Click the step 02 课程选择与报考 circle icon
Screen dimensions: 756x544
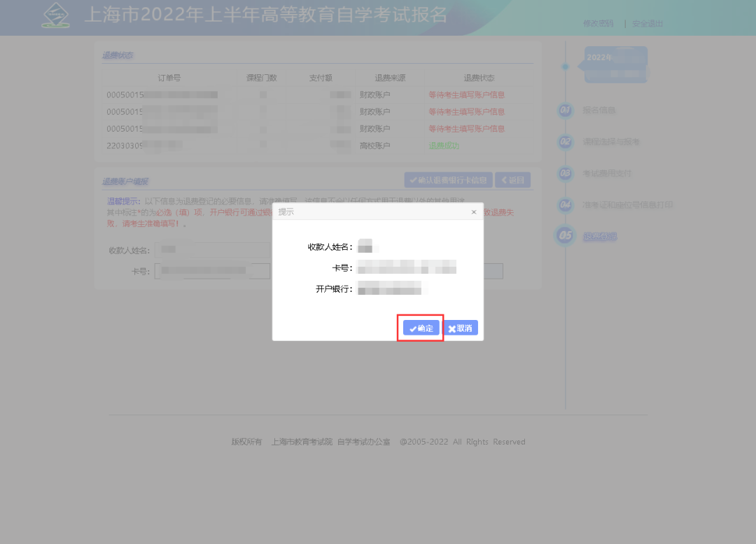pos(566,141)
